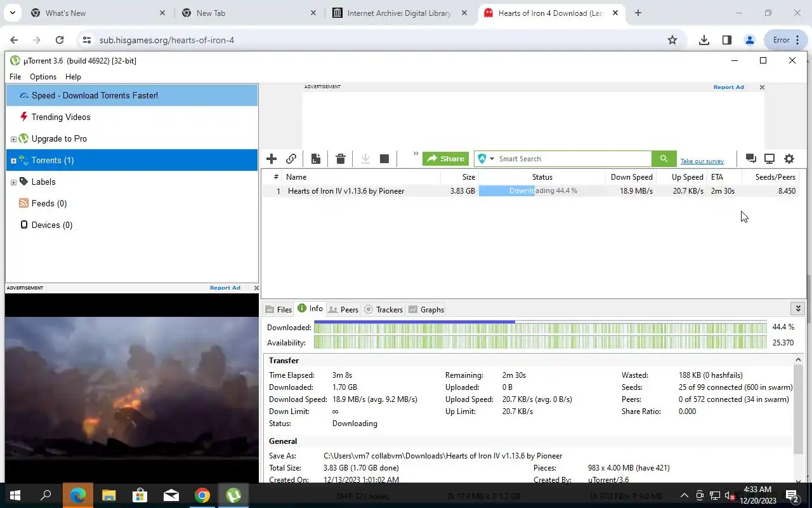
Task: Switch to the Internet Archive browser tab
Action: (x=400, y=13)
